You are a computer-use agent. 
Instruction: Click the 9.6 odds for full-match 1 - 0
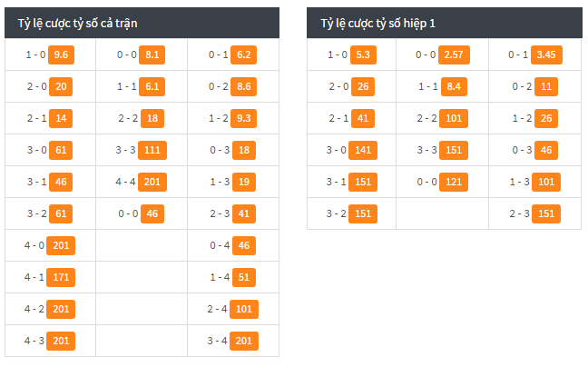pos(61,55)
